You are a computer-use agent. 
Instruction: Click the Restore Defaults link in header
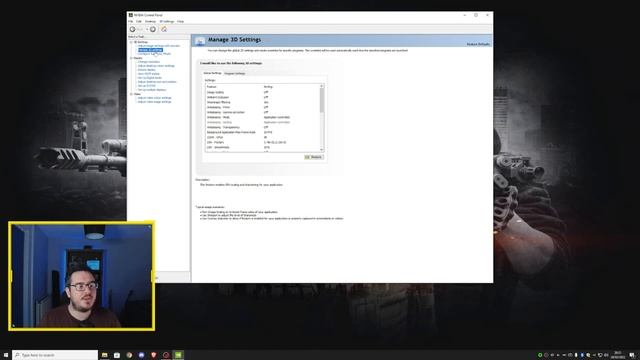(x=478, y=44)
